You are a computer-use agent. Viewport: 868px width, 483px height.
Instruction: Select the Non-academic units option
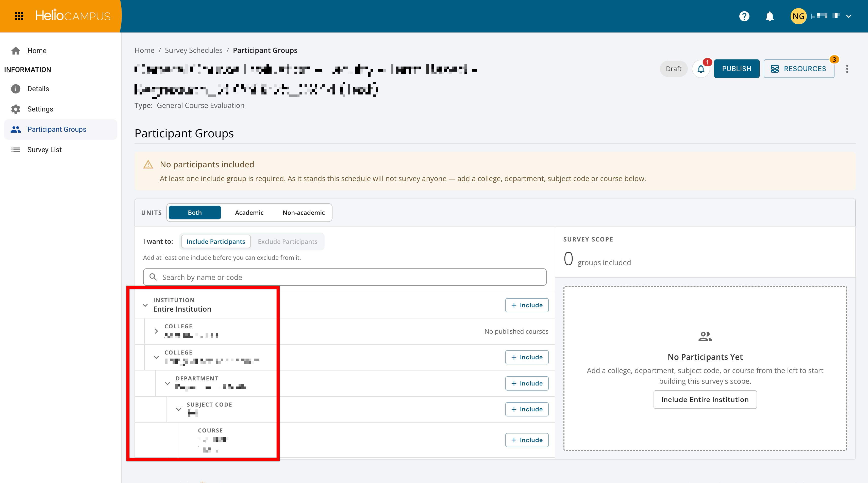tap(304, 213)
